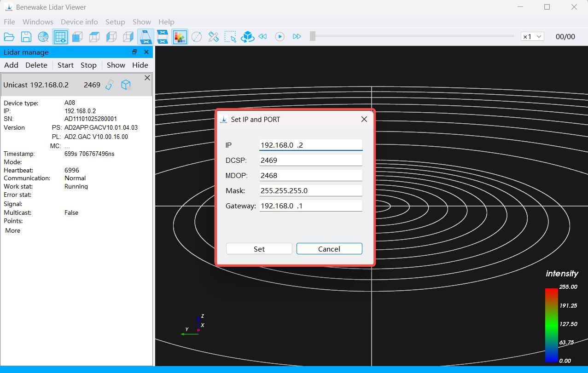Select the ruler and pencil measure tool
This screenshot has height=373, width=588.
214,37
